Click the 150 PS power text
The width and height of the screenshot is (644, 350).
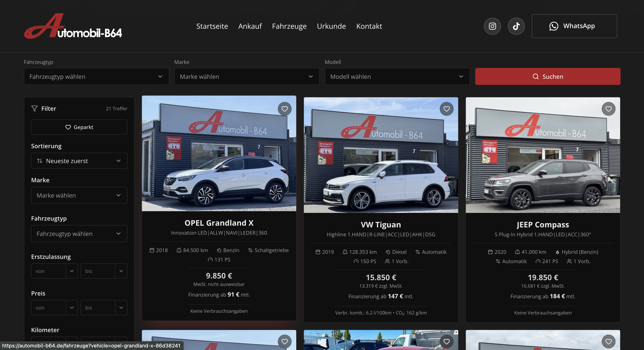pos(368,261)
